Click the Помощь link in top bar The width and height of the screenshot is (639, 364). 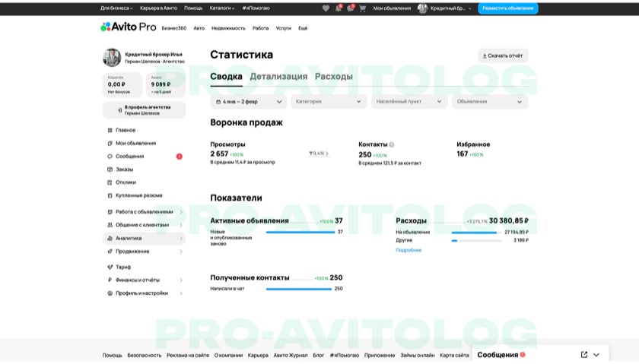coord(193,8)
